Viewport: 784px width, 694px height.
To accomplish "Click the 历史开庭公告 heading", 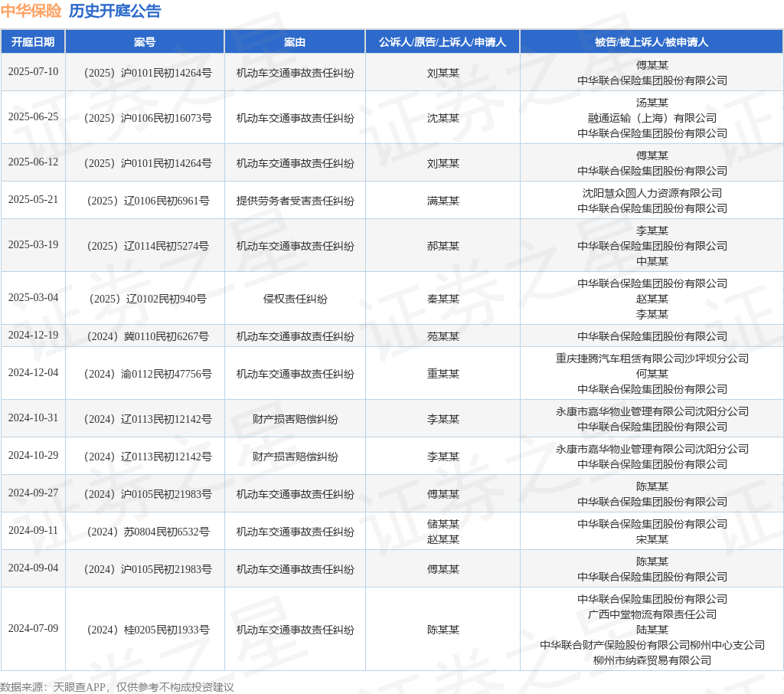I will click(115, 11).
